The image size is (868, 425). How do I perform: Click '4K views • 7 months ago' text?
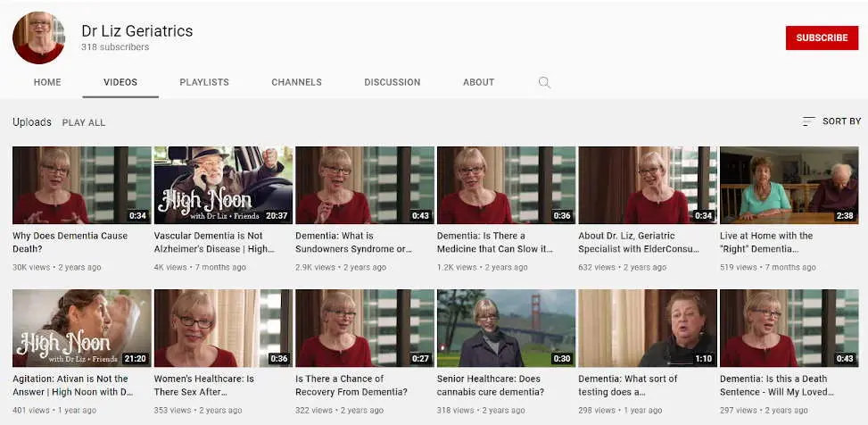[x=200, y=267]
